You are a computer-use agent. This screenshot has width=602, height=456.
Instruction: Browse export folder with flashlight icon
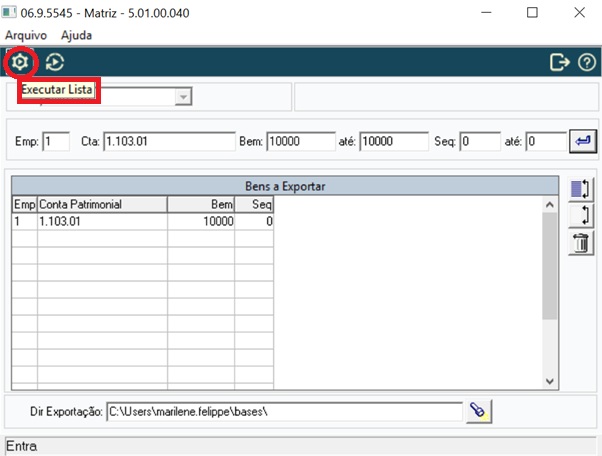(x=479, y=411)
